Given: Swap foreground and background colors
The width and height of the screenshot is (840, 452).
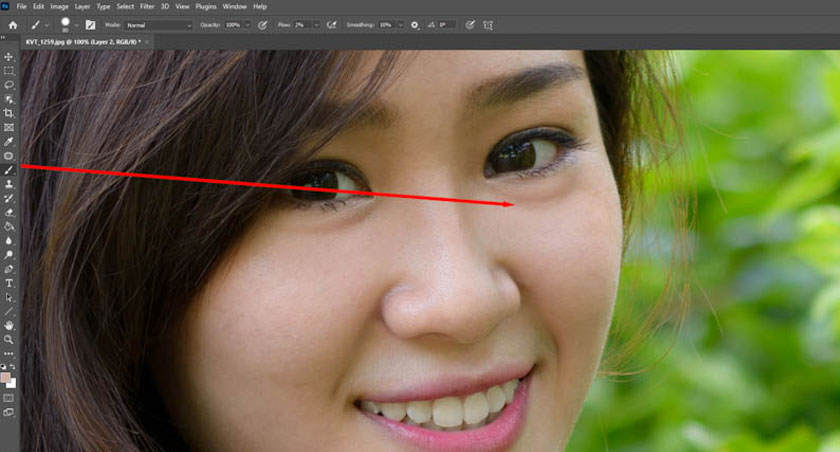Looking at the screenshot, I should point(13,367).
